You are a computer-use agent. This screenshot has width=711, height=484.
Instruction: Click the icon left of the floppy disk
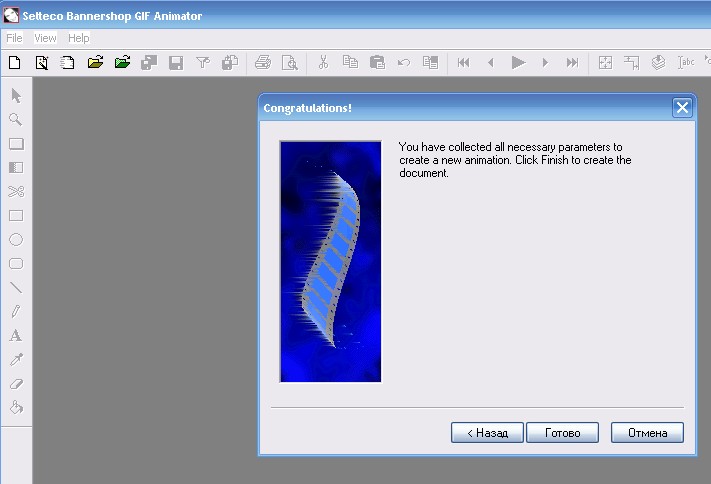[149, 62]
